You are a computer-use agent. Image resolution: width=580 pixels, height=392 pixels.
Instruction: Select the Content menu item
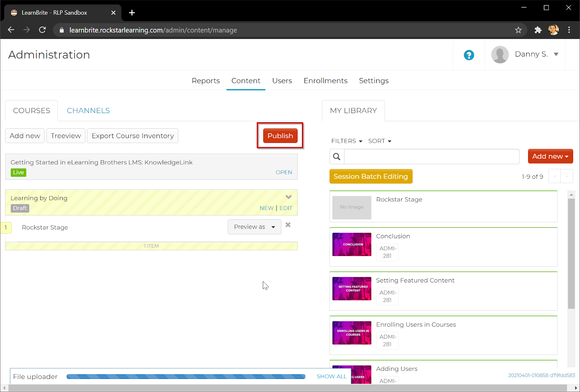pyautogui.click(x=246, y=81)
